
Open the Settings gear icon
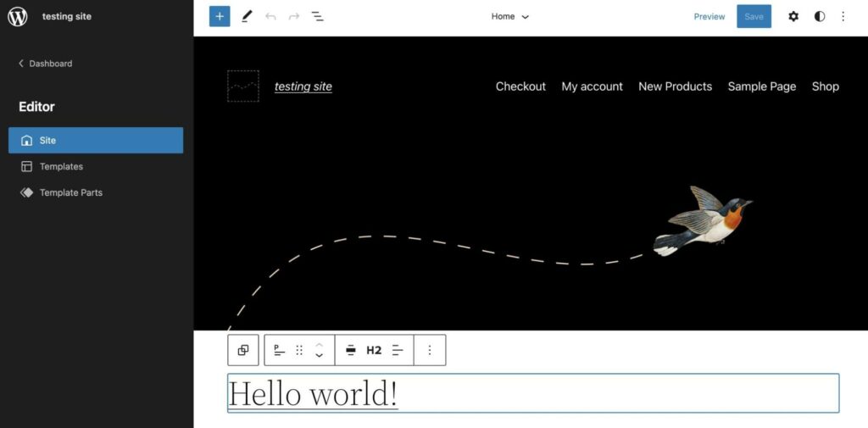pyautogui.click(x=793, y=17)
